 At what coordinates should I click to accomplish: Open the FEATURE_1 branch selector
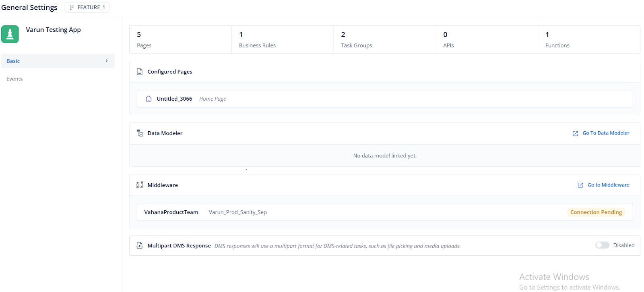pos(87,8)
